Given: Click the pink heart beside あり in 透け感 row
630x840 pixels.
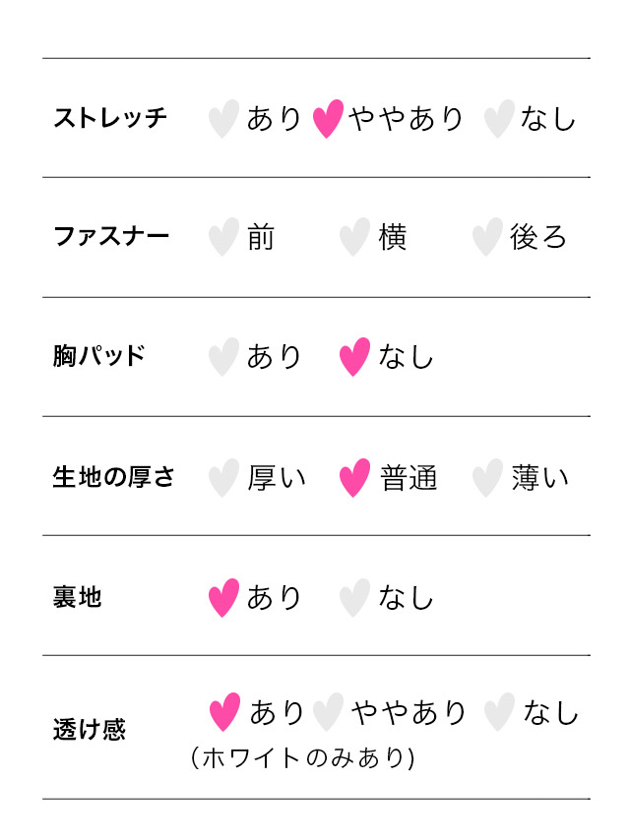Looking at the screenshot, I should point(225,712).
